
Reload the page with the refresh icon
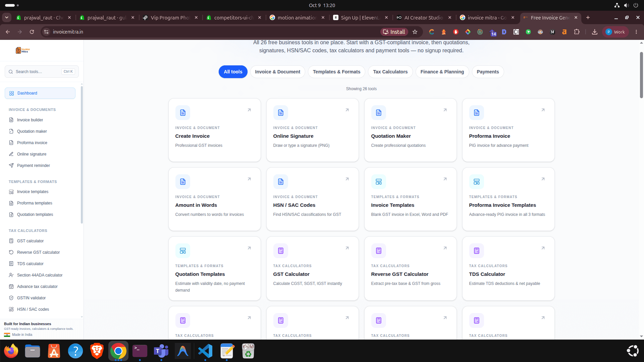coord(32,32)
